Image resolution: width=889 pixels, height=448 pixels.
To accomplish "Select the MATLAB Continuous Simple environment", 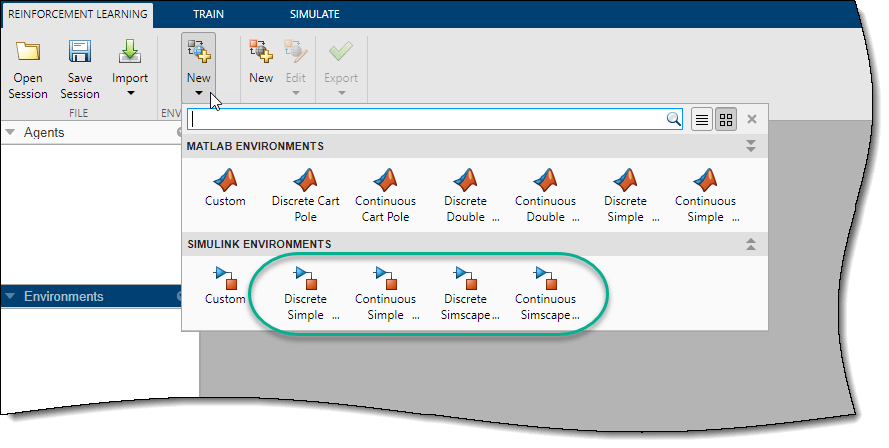I will coord(706,196).
